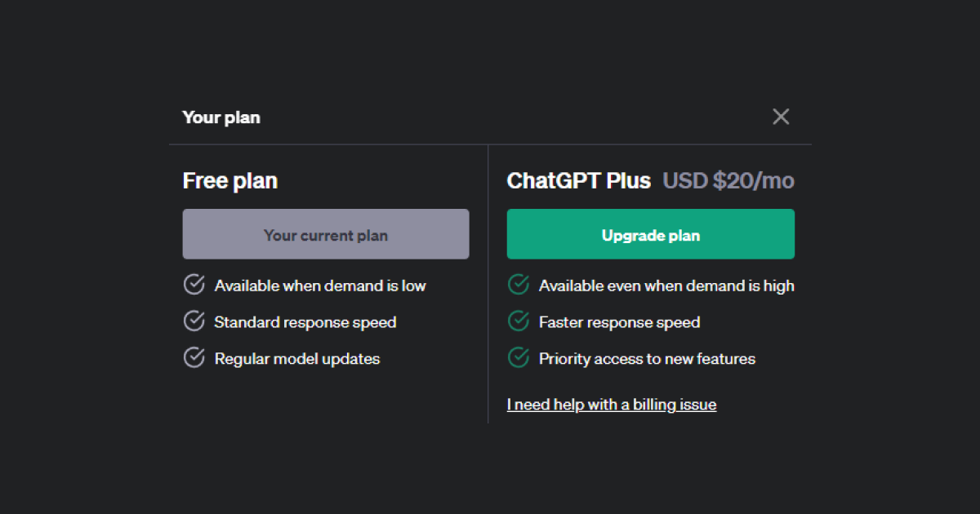This screenshot has height=514, width=980.
Task: Click the Your plan dialog title
Action: click(221, 117)
